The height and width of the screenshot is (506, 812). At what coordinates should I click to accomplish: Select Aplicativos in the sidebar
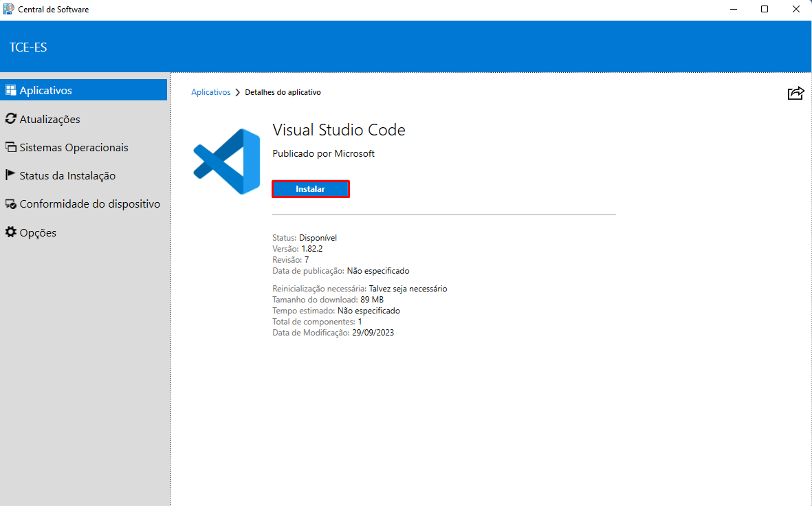(x=83, y=90)
